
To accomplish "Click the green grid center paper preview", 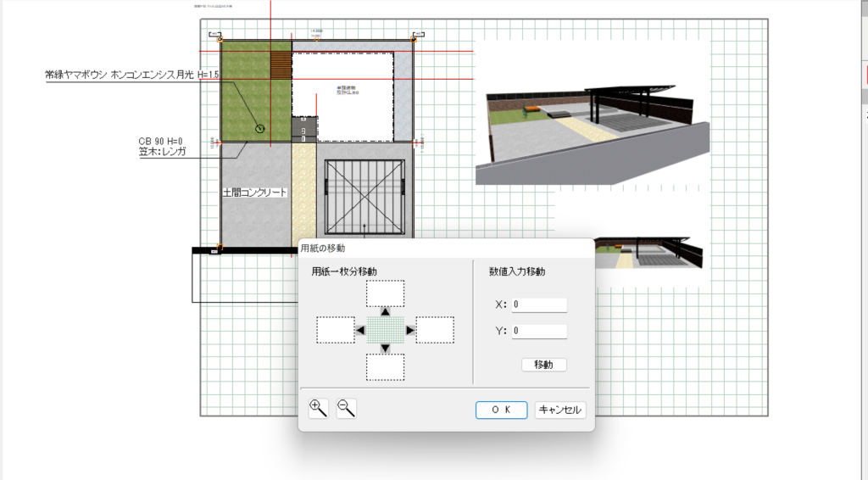I will tap(385, 330).
